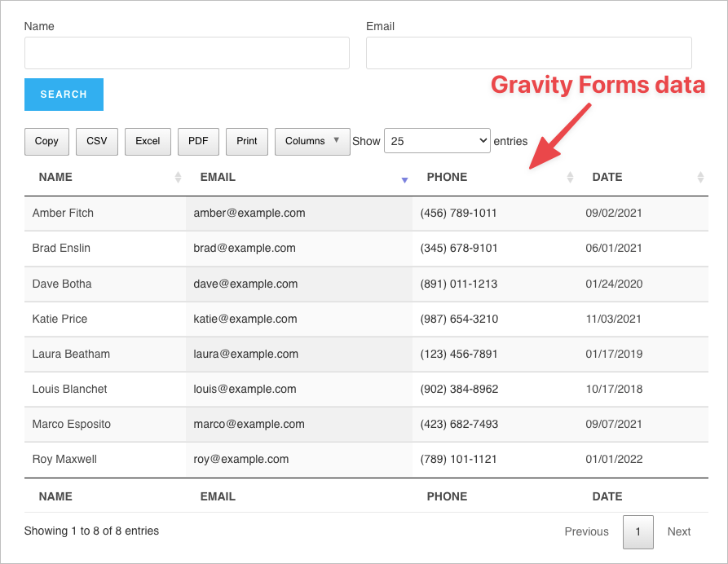Click footer PHONE column label
This screenshot has height=564, width=728.
click(x=447, y=496)
